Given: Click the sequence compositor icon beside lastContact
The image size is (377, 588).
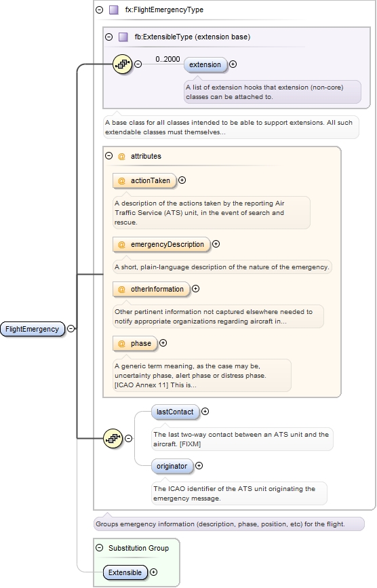Looking at the screenshot, I should click(x=113, y=438).
